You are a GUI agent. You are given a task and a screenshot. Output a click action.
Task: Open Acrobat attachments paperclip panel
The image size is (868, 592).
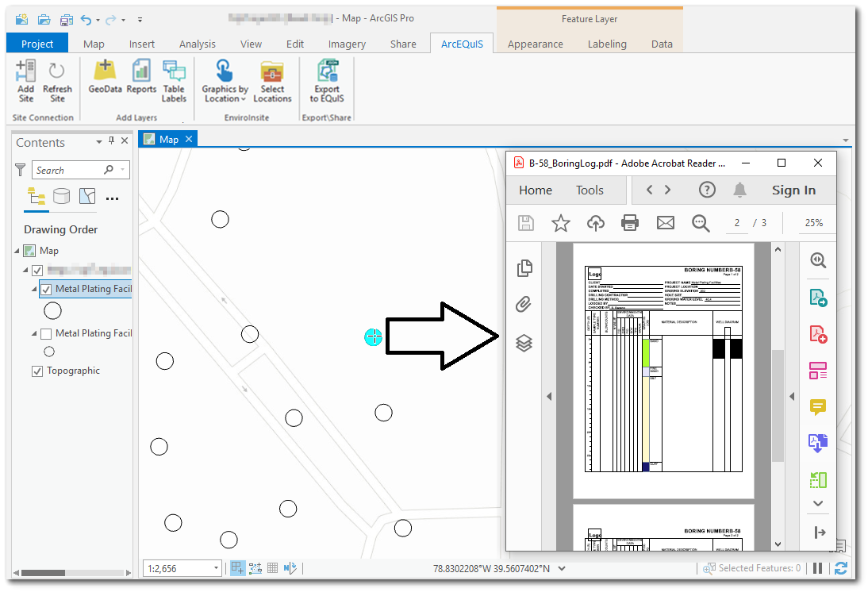pyautogui.click(x=524, y=304)
